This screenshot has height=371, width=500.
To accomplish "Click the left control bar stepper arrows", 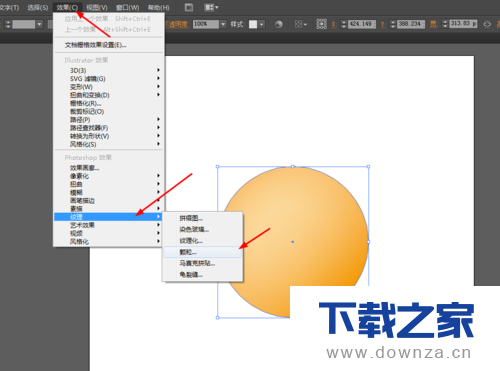I will coord(8,24).
